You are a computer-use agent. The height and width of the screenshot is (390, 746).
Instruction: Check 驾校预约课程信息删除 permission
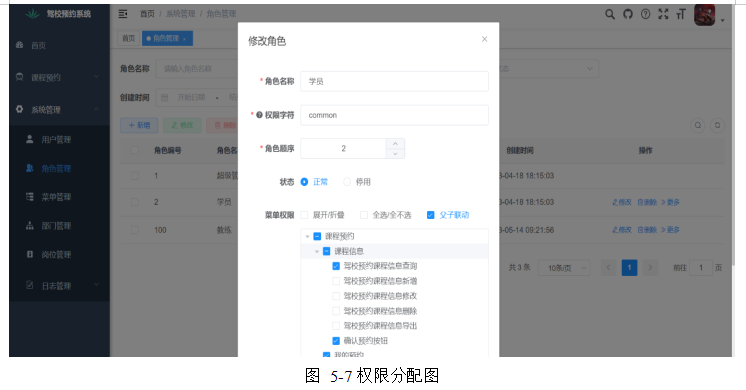pyautogui.click(x=336, y=311)
